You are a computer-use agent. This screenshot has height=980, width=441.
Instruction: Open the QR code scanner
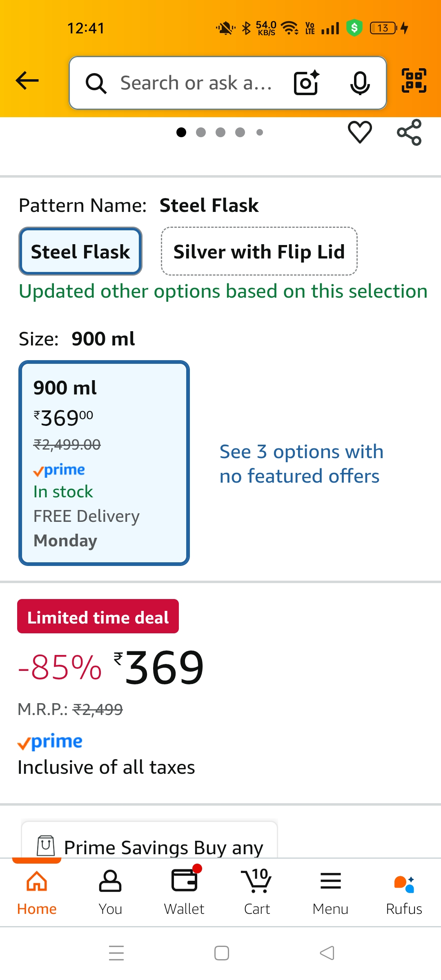click(x=414, y=80)
